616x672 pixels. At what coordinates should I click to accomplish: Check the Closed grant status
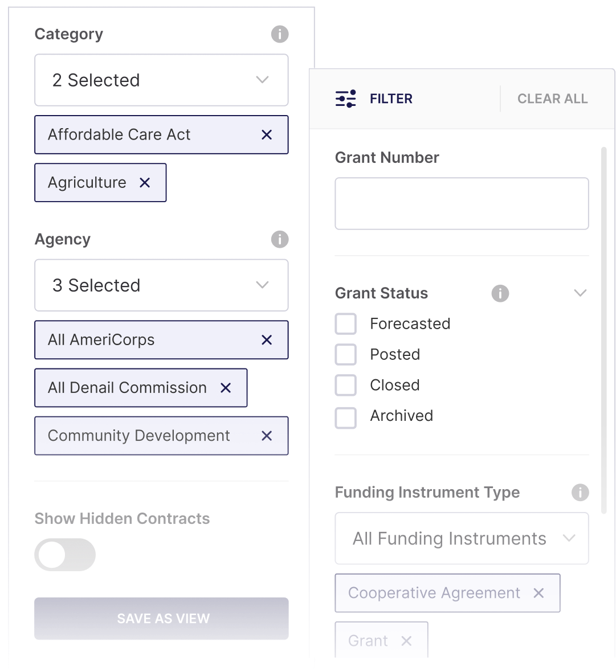click(x=345, y=385)
